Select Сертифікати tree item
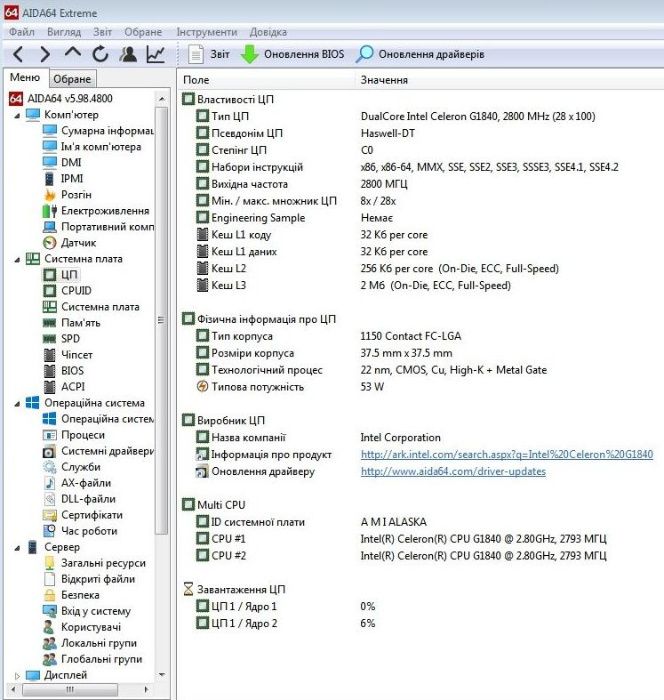 click(83, 515)
